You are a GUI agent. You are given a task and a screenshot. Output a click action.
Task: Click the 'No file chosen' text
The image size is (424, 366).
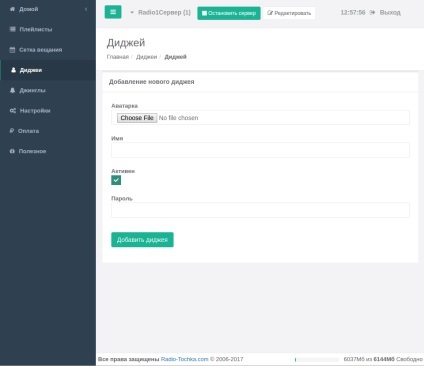pyautogui.click(x=178, y=118)
